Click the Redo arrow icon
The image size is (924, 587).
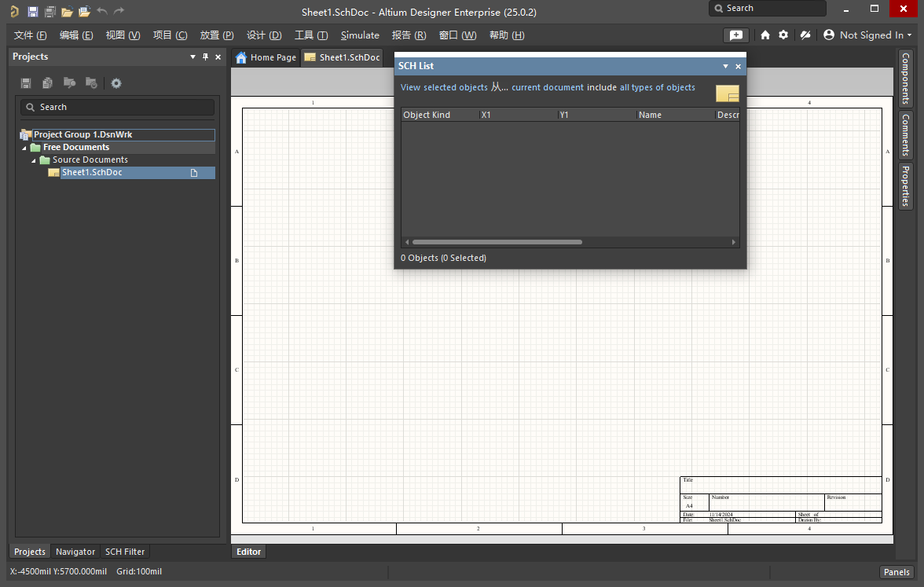(119, 11)
